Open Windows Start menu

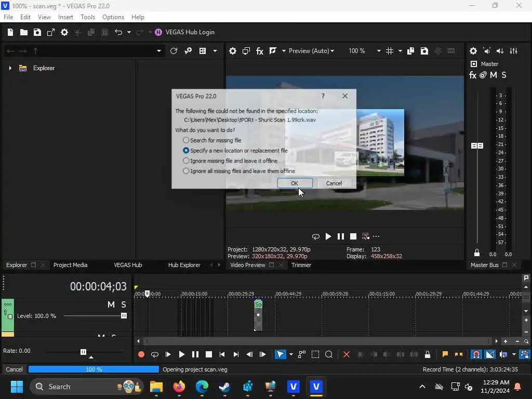(17, 387)
